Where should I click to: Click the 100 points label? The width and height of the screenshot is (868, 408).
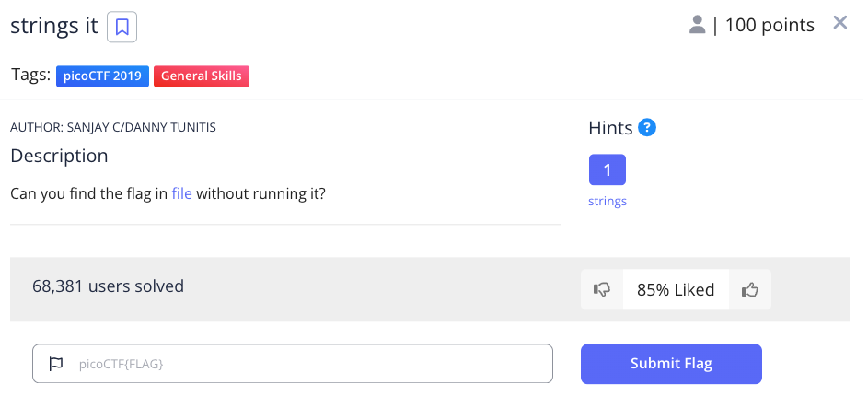point(770,25)
